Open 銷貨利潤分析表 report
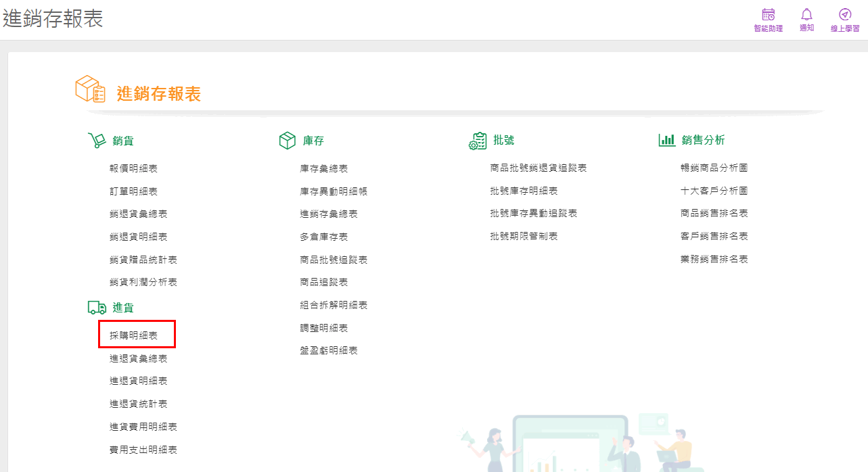 coord(143,282)
